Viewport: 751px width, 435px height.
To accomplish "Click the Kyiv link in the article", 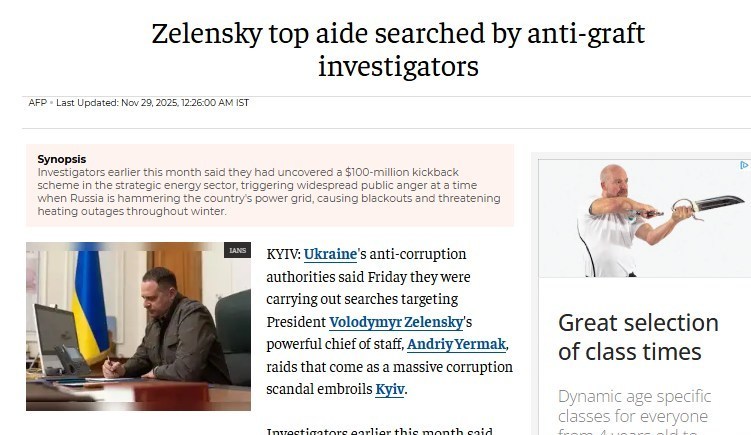I will click(x=390, y=388).
